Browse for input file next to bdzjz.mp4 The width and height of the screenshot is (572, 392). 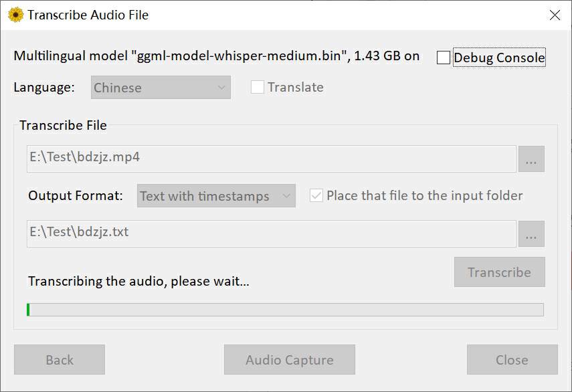531,159
